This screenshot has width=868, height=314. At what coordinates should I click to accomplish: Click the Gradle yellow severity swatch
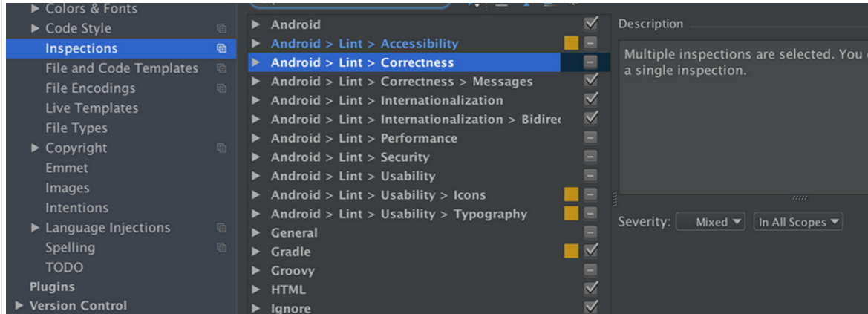click(x=571, y=252)
